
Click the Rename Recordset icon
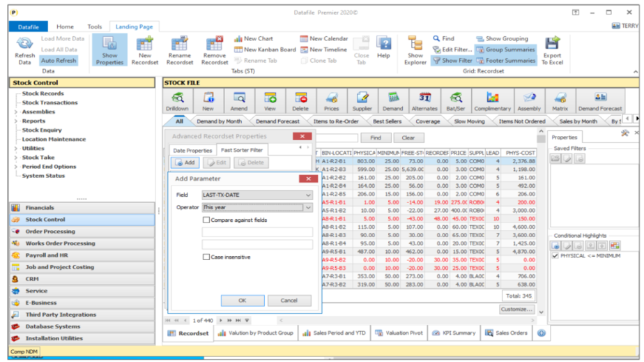(x=180, y=50)
